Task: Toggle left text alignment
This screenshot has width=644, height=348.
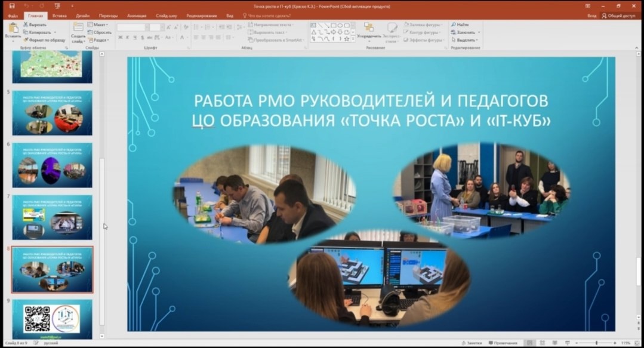Action: tap(196, 38)
